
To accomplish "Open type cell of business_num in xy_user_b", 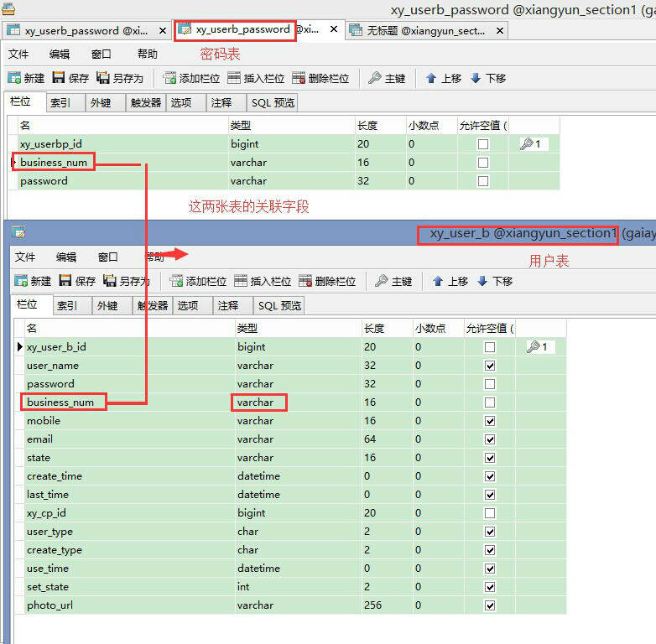I will pyautogui.click(x=259, y=402).
